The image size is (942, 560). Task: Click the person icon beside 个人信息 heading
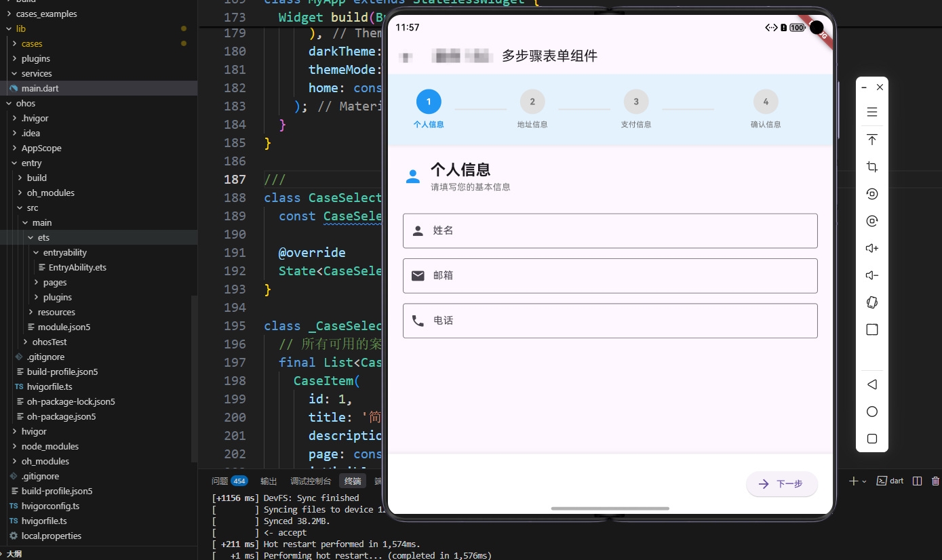click(412, 176)
